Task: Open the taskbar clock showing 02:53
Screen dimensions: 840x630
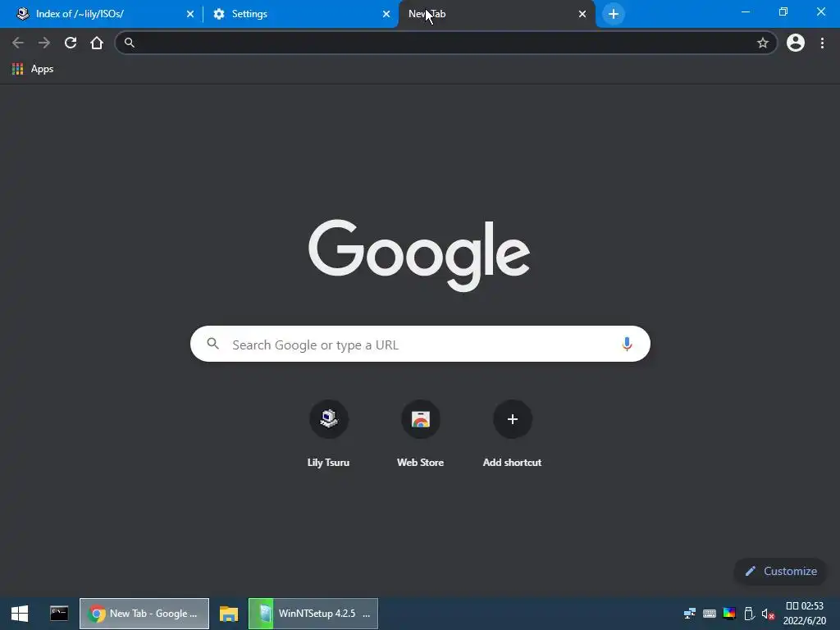Action: coord(805,614)
